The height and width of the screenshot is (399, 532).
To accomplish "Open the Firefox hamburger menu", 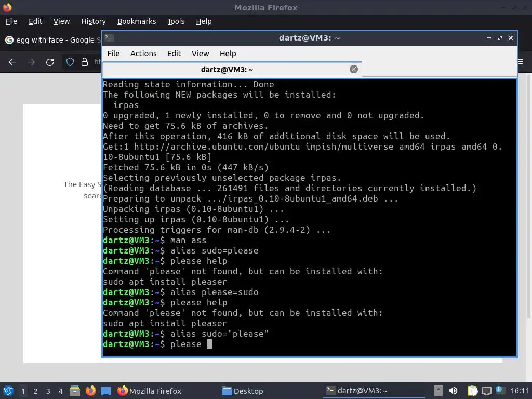I will 521,62.
